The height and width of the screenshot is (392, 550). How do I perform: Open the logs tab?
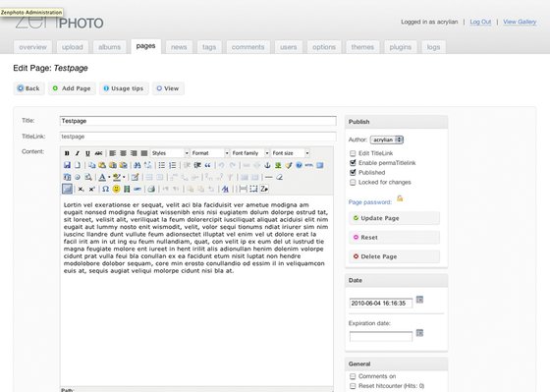[433, 47]
